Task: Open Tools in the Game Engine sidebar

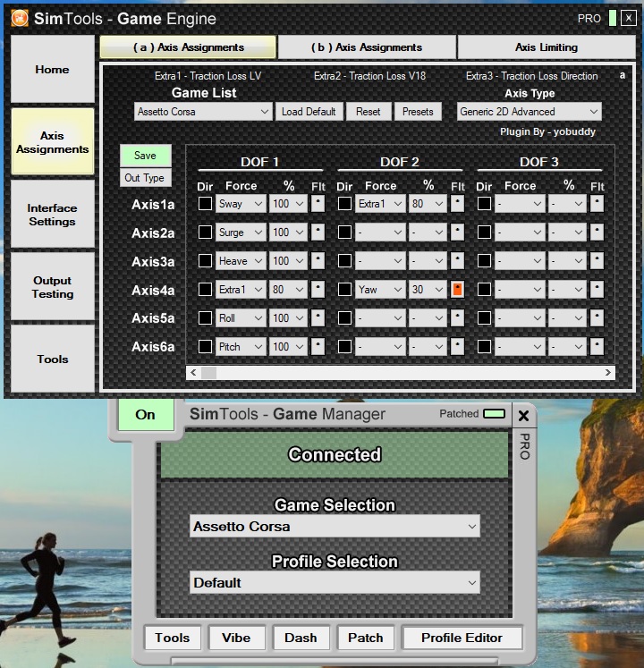Action: (53, 359)
